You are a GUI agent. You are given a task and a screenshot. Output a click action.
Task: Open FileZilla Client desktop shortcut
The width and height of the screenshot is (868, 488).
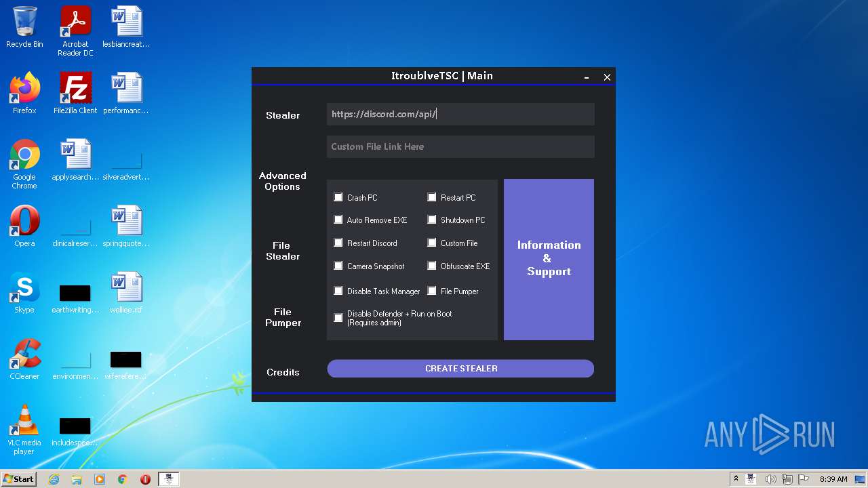[75, 94]
